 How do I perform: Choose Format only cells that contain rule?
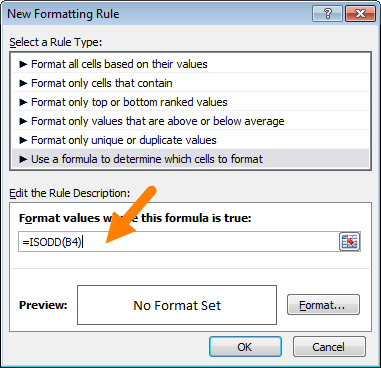191,83
